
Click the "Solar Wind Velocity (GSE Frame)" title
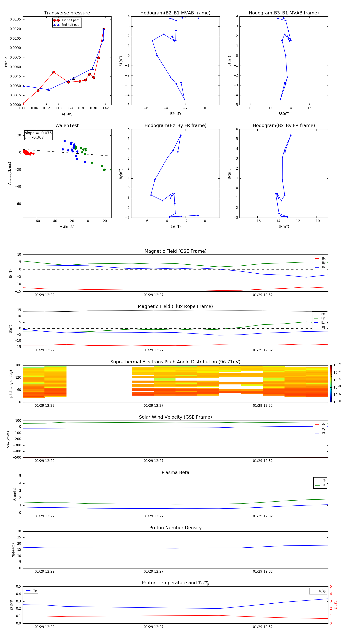(175, 417)
